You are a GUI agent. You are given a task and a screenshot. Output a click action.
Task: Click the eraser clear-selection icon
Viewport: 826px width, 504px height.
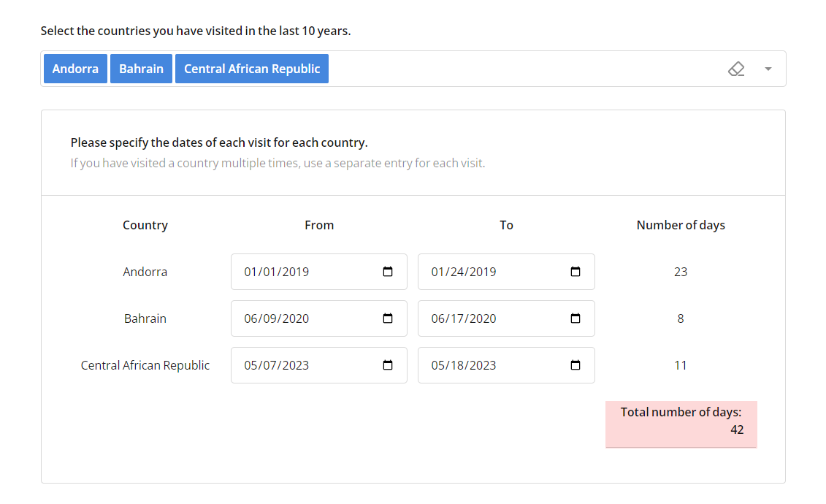(736, 68)
